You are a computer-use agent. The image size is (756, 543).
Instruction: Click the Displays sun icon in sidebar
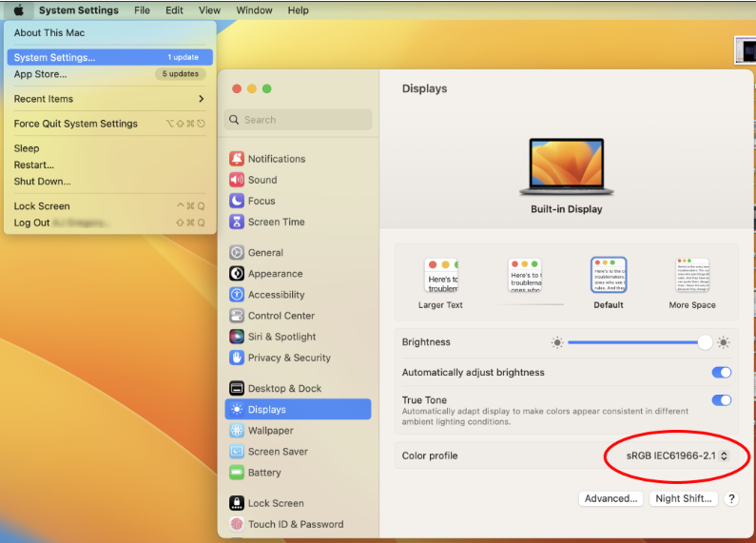(236, 410)
